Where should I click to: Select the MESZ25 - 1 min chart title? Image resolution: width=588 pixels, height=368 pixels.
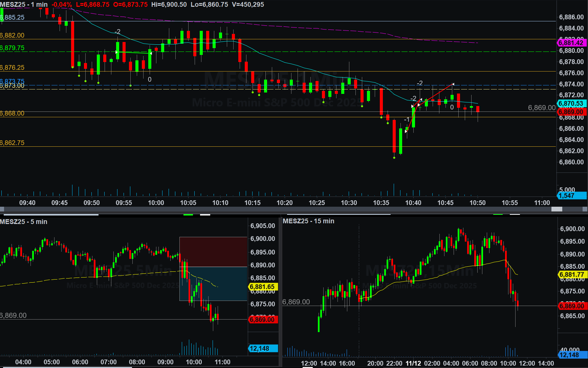tap(24, 4)
